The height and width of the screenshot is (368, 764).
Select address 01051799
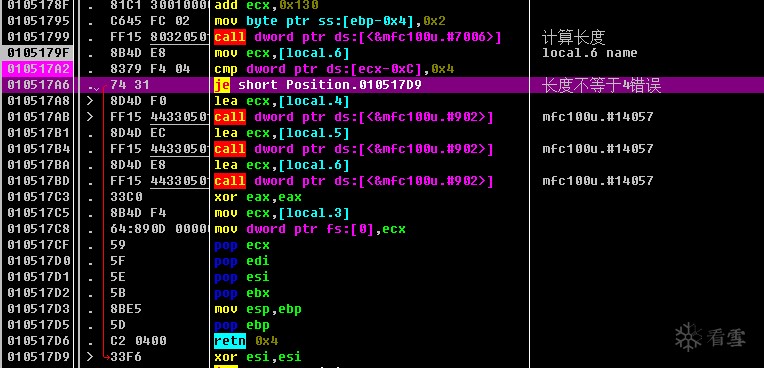click(x=38, y=37)
